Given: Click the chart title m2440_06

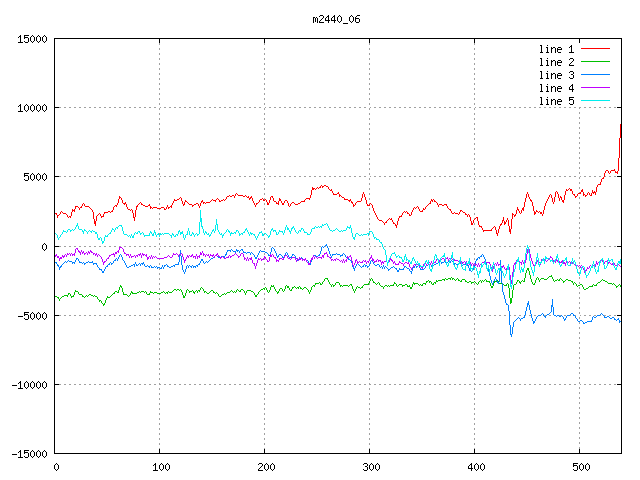Looking at the screenshot, I should coord(338,19).
